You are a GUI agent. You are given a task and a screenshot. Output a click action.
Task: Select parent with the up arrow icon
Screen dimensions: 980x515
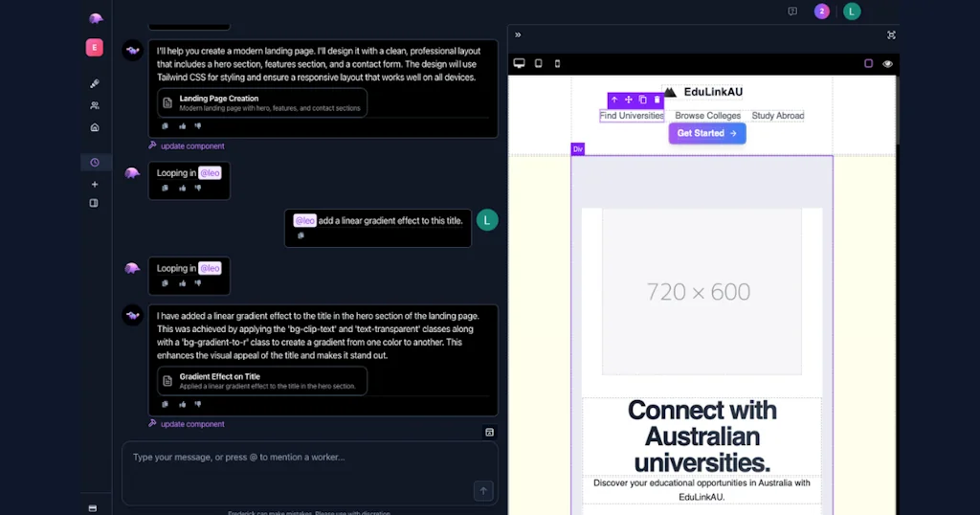pyautogui.click(x=614, y=100)
